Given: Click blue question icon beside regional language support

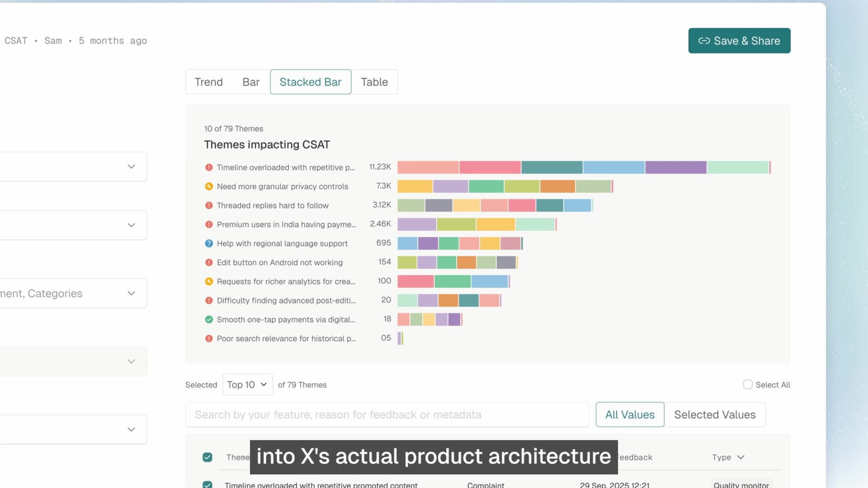Looking at the screenshot, I should pos(209,244).
